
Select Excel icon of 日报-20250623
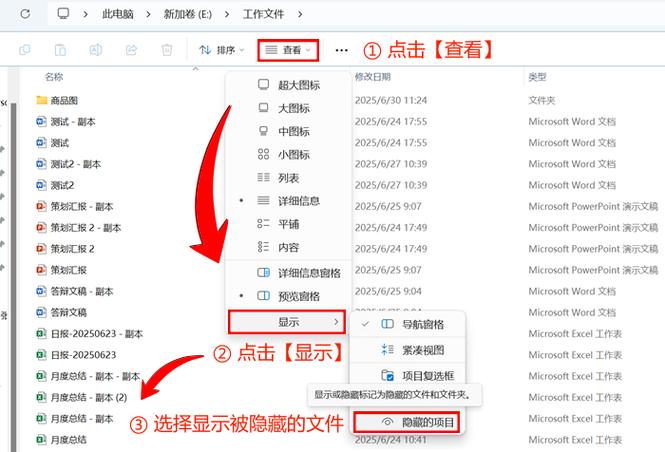[x=41, y=355]
